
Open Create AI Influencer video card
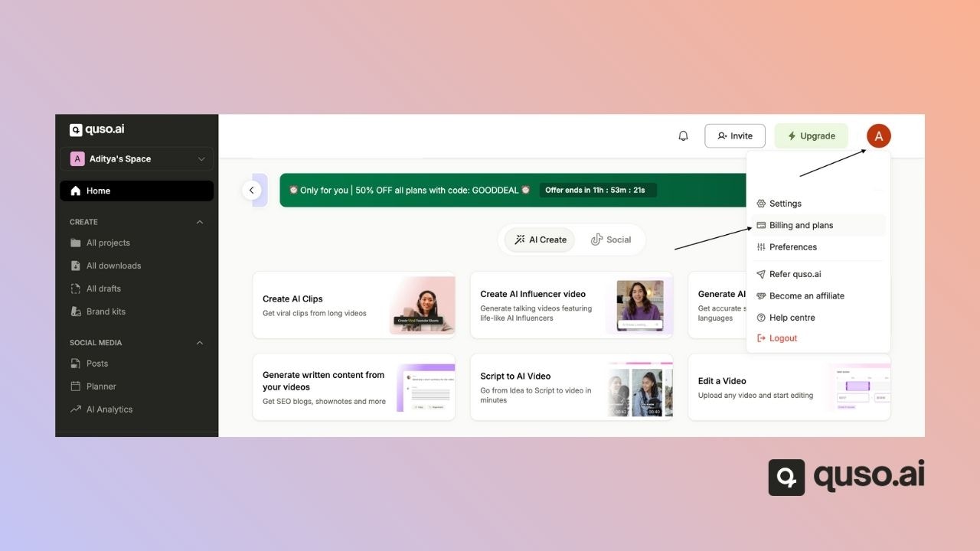[x=572, y=305]
